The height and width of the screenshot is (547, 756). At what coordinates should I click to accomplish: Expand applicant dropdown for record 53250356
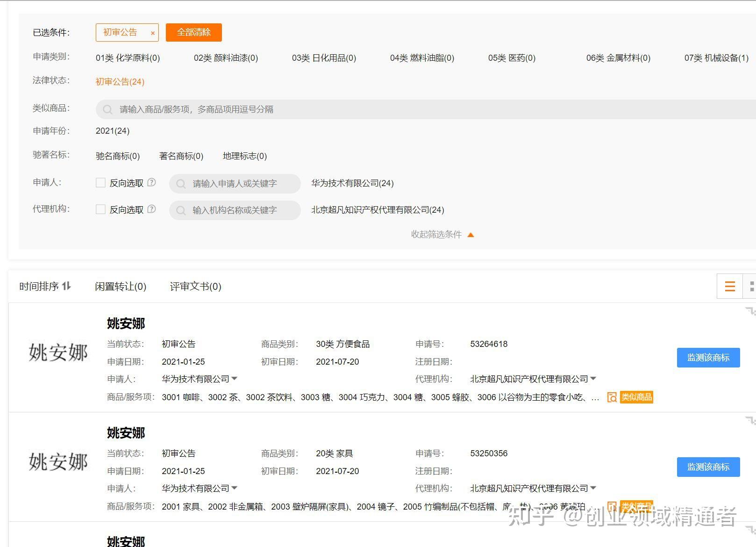[235, 488]
